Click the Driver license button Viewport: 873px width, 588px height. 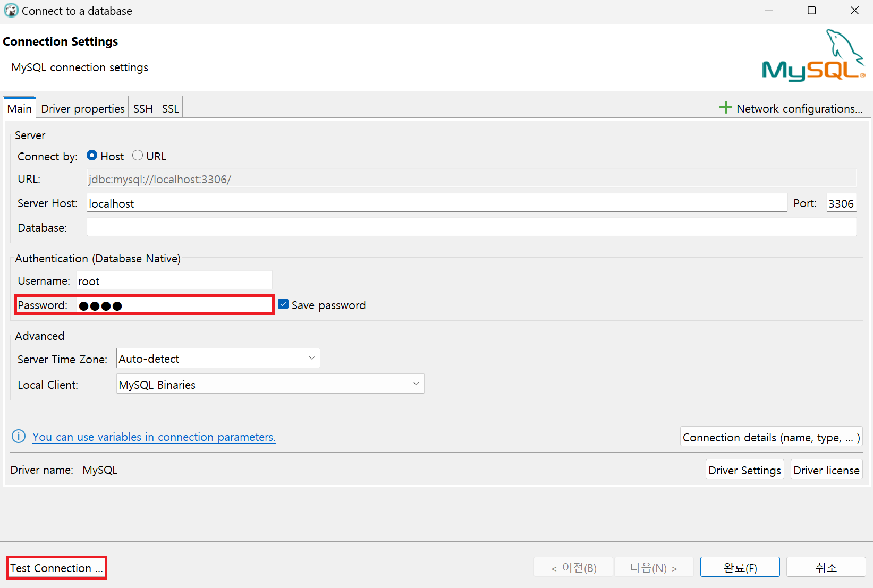[x=826, y=470]
